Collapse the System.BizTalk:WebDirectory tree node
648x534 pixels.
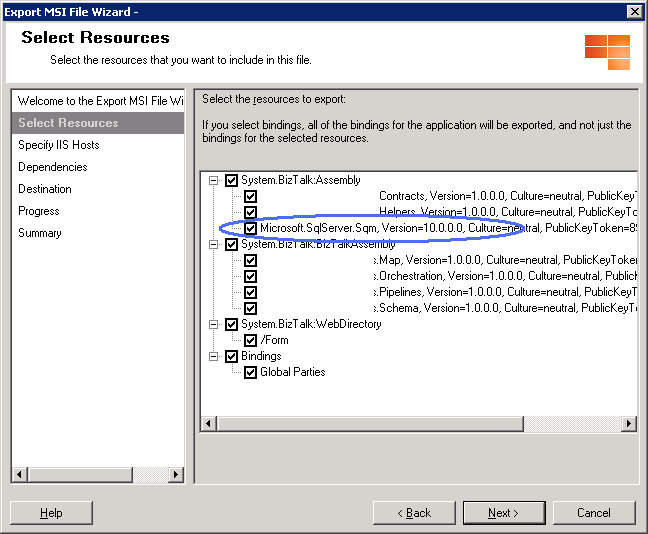click(213, 324)
